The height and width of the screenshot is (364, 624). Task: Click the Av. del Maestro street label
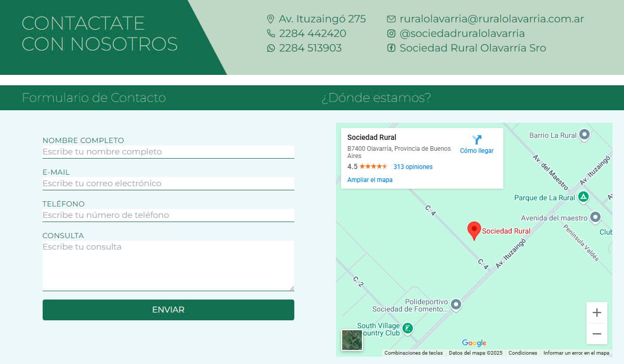coord(551,171)
